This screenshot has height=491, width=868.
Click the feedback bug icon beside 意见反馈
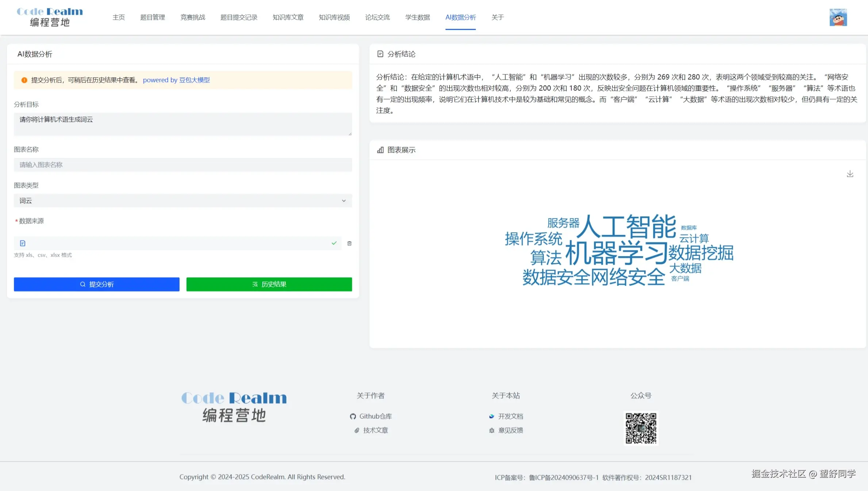point(491,430)
